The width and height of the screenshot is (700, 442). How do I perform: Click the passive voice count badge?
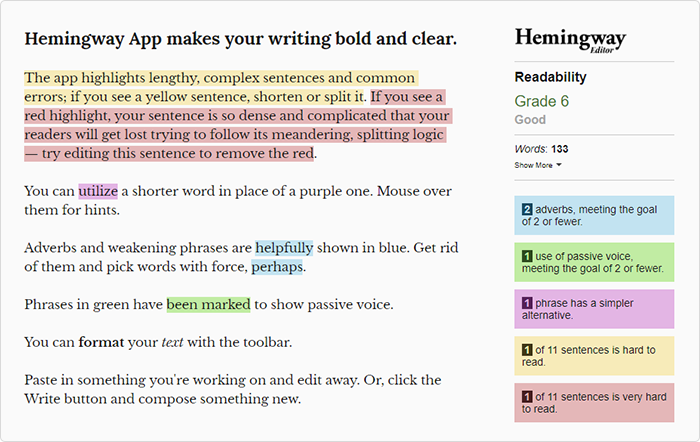(x=527, y=256)
